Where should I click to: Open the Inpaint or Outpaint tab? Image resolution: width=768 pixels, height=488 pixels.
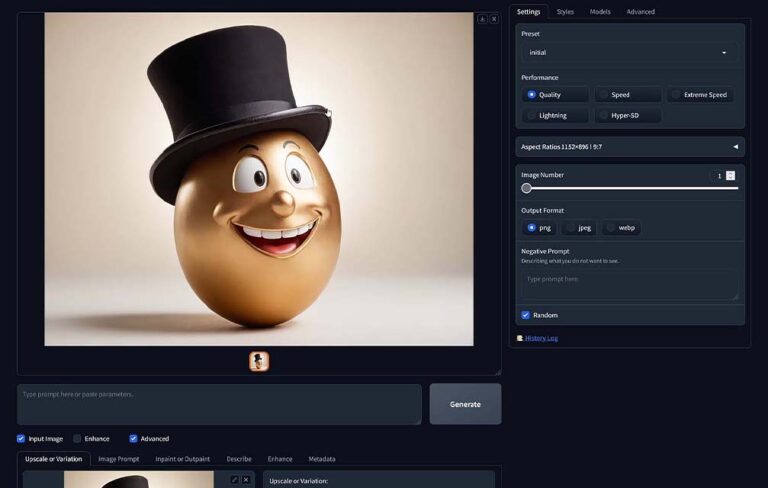click(182, 459)
